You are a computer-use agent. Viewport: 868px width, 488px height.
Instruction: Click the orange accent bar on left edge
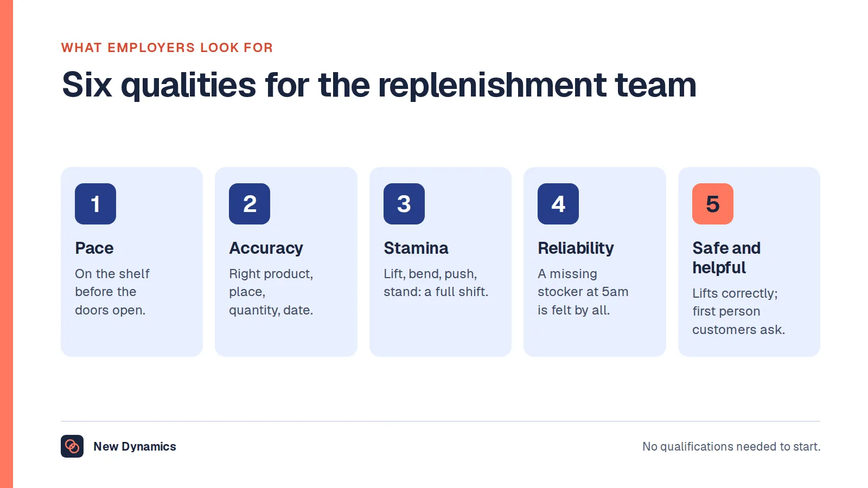[x=7, y=244]
